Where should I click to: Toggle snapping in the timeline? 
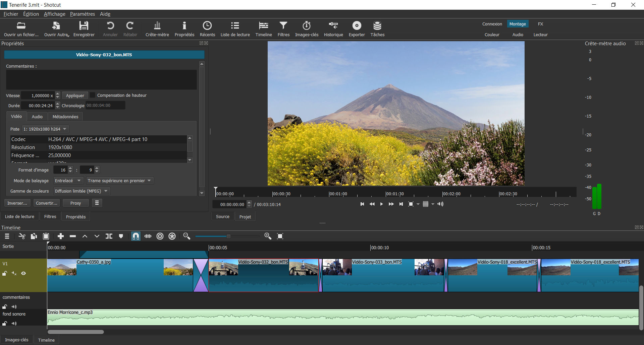click(136, 236)
